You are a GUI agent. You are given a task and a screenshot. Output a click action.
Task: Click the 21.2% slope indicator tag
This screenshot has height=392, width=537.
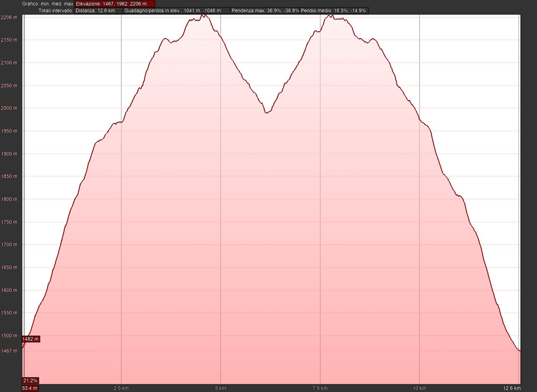click(x=31, y=381)
